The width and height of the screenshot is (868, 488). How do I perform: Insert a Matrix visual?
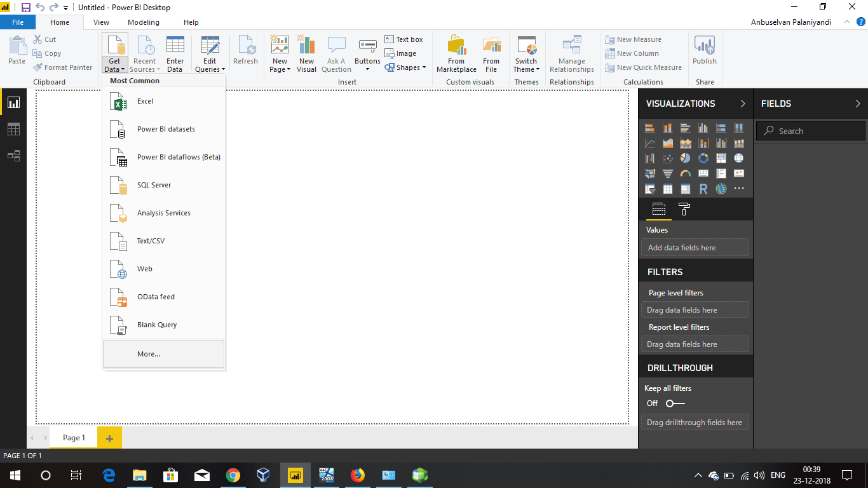pyautogui.click(x=686, y=189)
